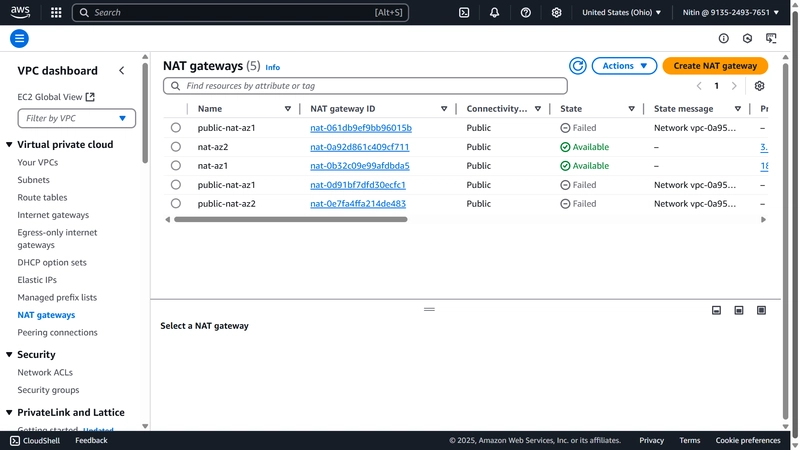The width and height of the screenshot is (800, 450).
Task: Focus the top AWS Search box
Action: tap(240, 13)
